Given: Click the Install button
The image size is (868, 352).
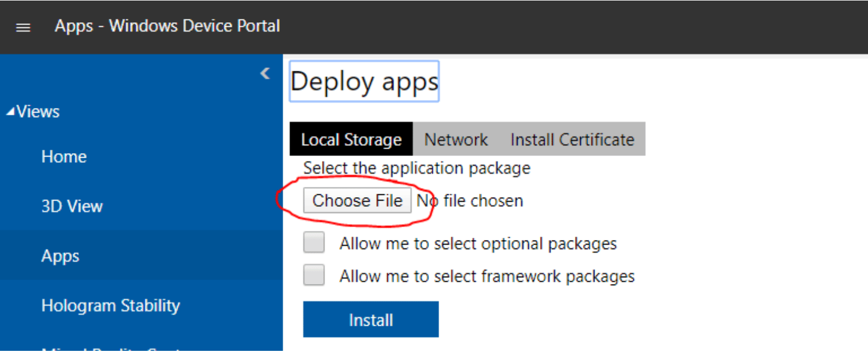Looking at the screenshot, I should pos(371,319).
